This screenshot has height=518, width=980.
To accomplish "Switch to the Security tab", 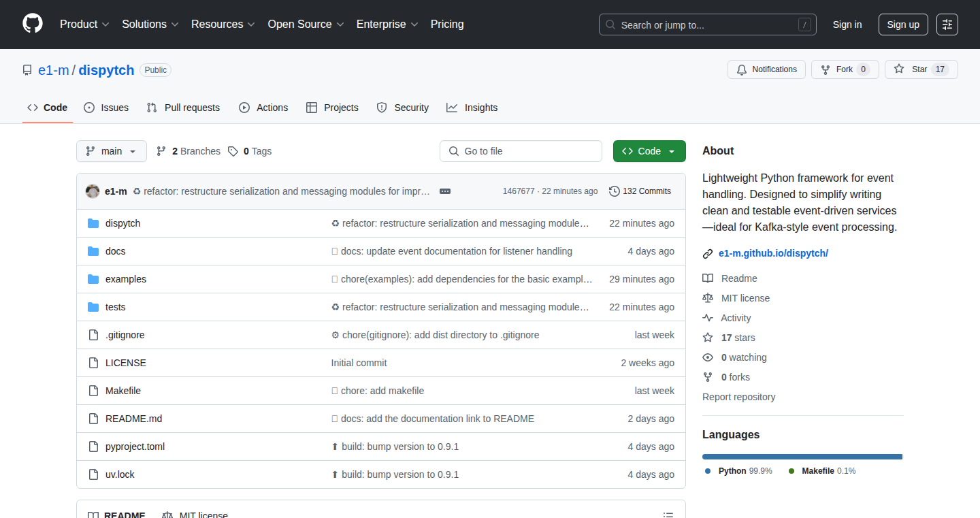I will (x=402, y=108).
